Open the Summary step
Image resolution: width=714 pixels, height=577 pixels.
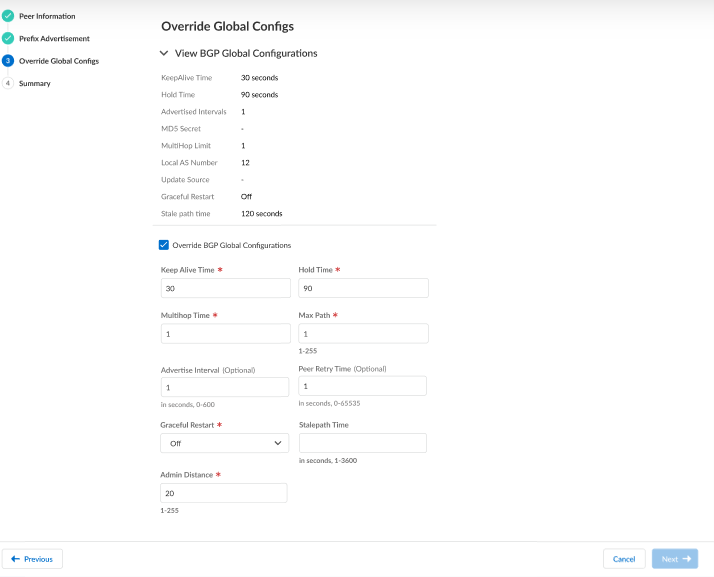35,84
